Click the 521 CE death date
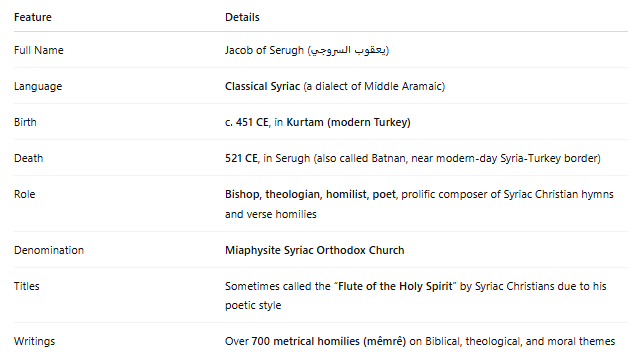637x361 pixels. coord(242,158)
